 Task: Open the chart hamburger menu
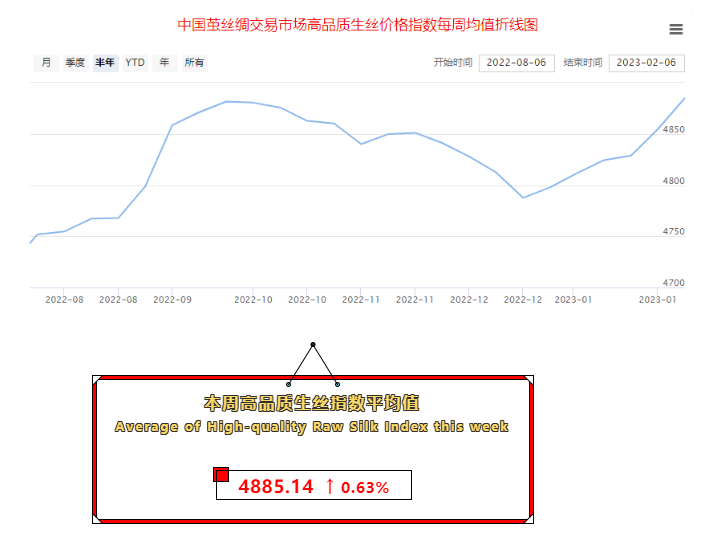tap(676, 30)
